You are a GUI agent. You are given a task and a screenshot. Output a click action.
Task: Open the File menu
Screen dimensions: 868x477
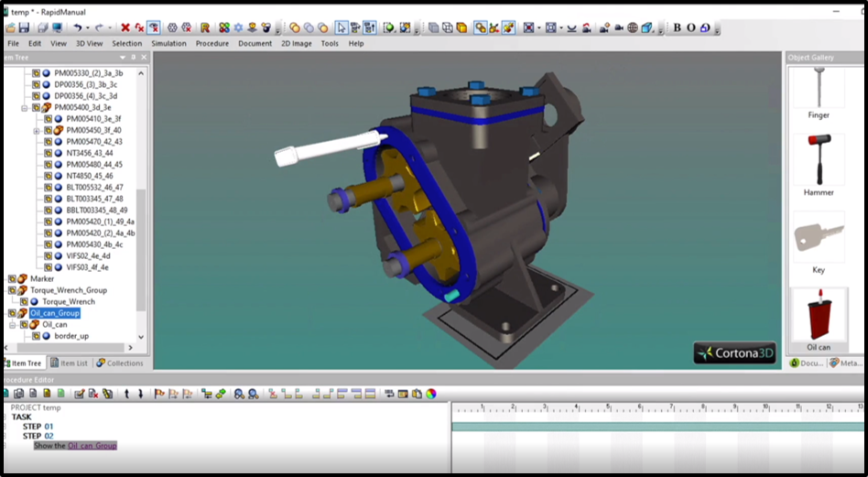tap(14, 43)
